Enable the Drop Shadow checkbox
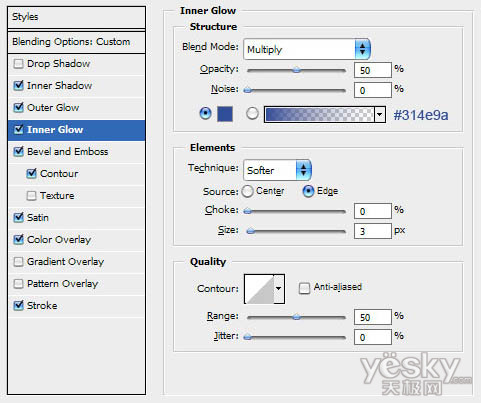The width and height of the screenshot is (481, 403). (18, 63)
